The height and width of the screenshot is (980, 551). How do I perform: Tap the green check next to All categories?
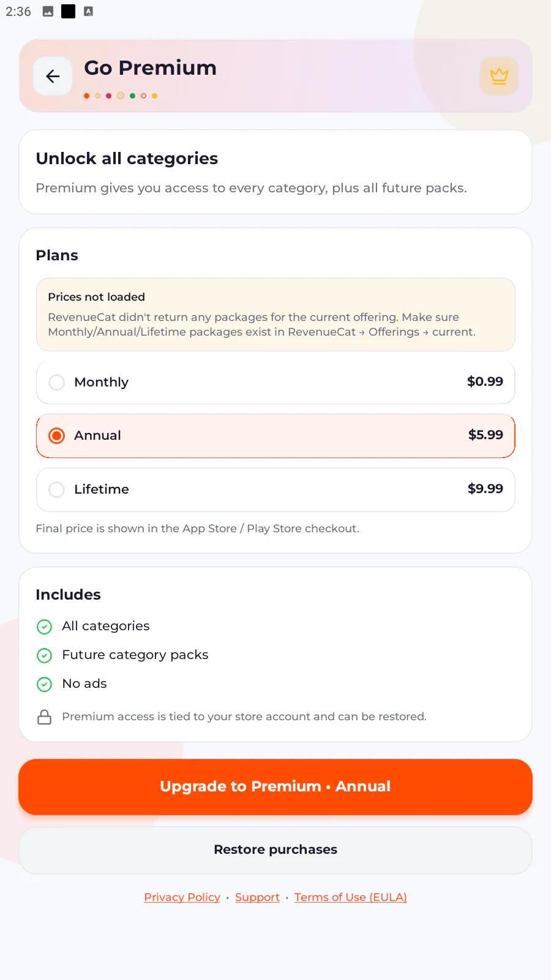[45, 627]
